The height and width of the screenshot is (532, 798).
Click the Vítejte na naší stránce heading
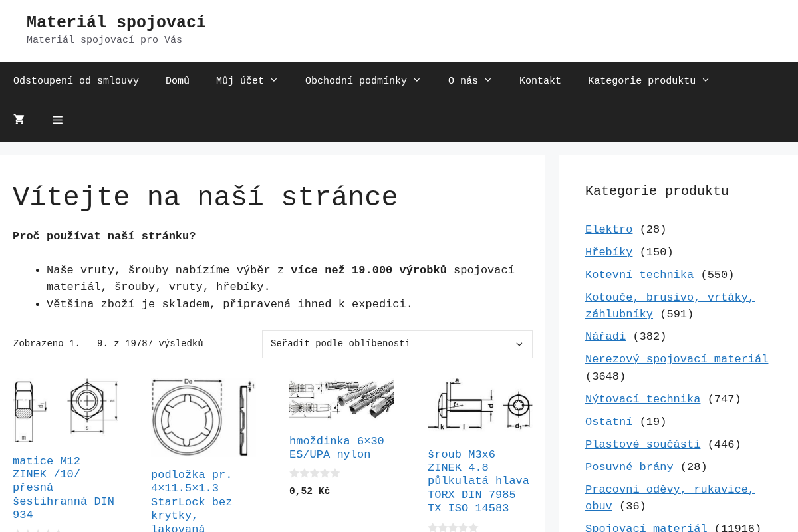point(205,198)
